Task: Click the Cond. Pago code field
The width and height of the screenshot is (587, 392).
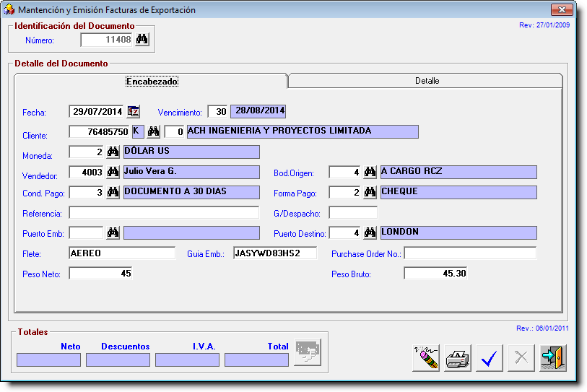Action: point(87,193)
